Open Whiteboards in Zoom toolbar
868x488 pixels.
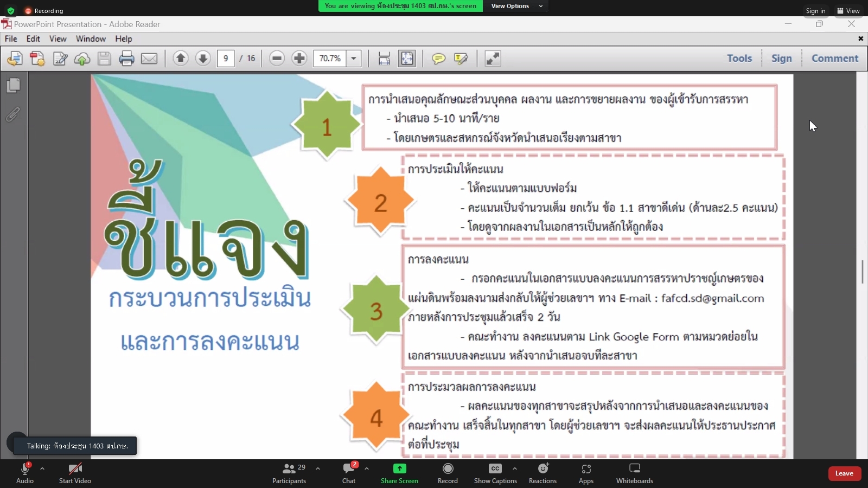(635, 473)
